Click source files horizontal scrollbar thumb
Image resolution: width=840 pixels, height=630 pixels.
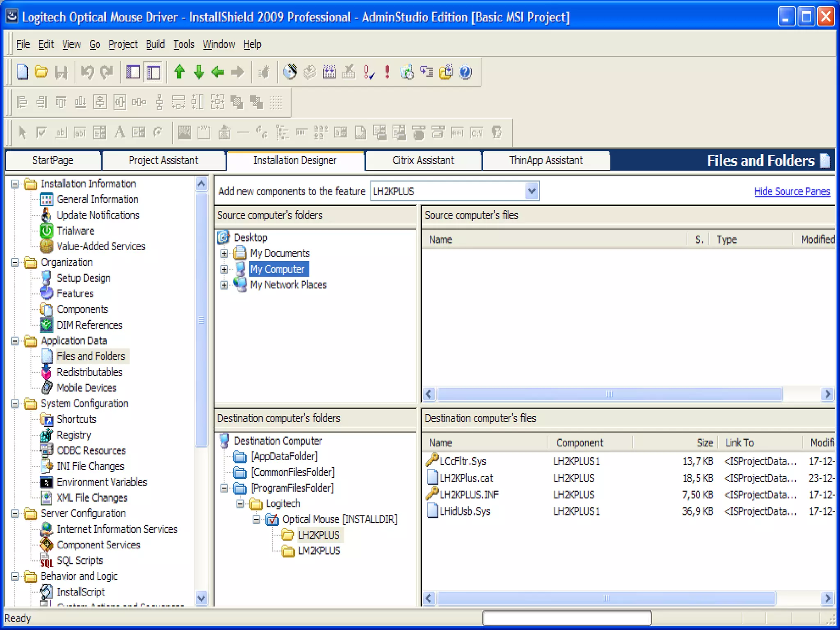[x=609, y=394]
